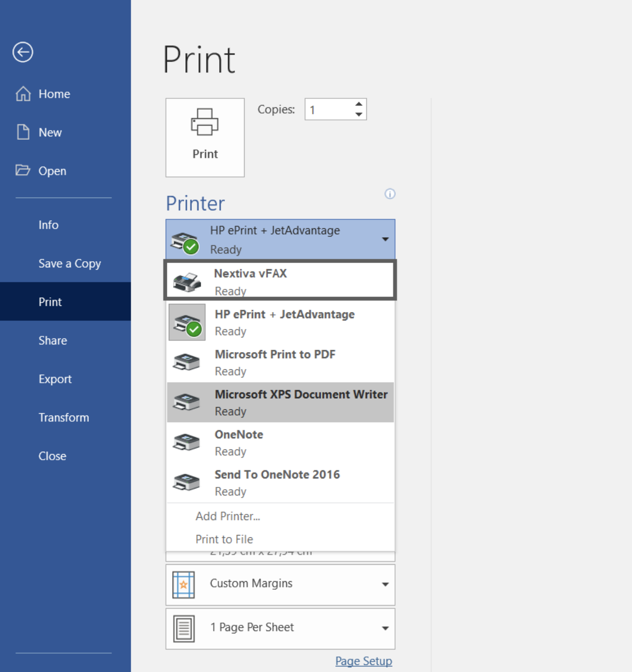This screenshot has width=632, height=672.
Task: Click the Copies number field
Action: pyautogui.click(x=329, y=110)
